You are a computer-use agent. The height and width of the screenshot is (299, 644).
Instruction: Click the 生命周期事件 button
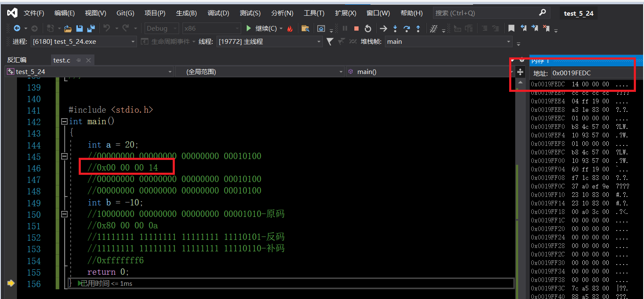168,42
